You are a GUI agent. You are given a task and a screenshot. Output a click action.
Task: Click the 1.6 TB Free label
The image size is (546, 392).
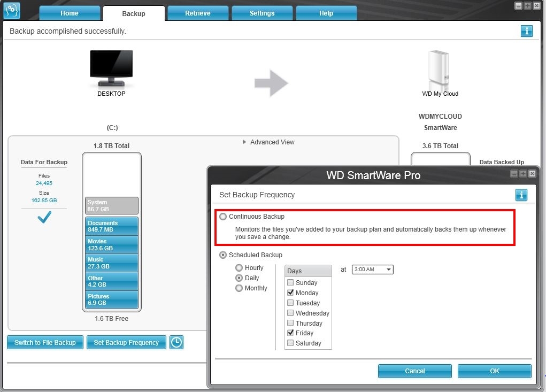(111, 319)
